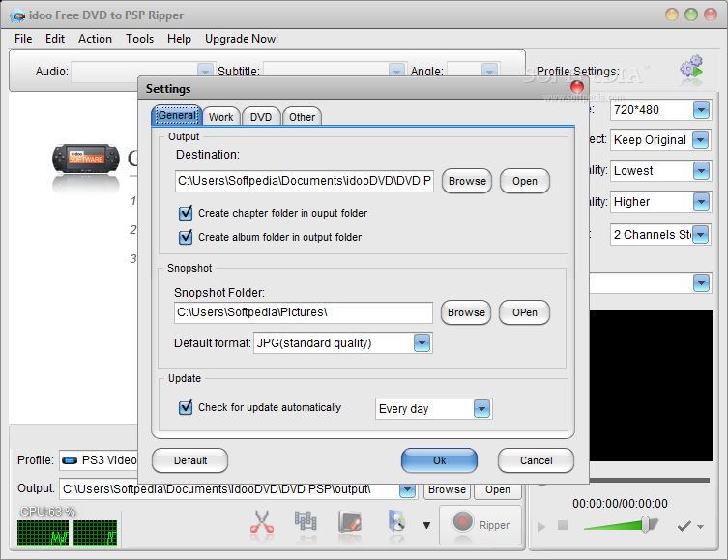Switch to the Work tab
This screenshot has width=728, height=560.
click(x=221, y=117)
